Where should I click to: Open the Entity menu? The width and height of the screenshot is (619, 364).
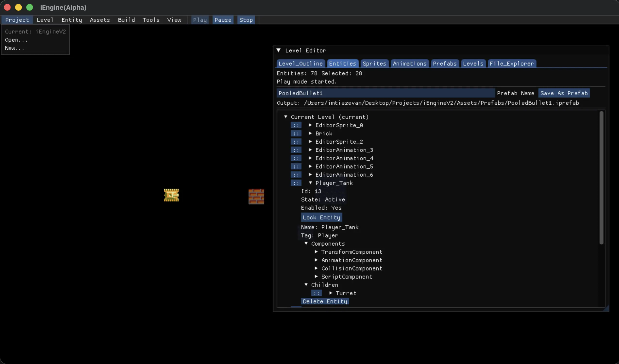point(72,20)
